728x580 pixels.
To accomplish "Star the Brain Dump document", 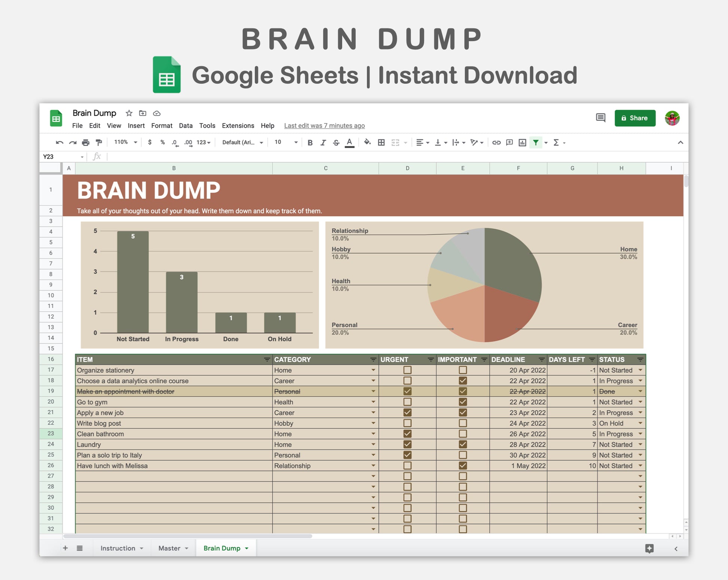I will (x=129, y=113).
